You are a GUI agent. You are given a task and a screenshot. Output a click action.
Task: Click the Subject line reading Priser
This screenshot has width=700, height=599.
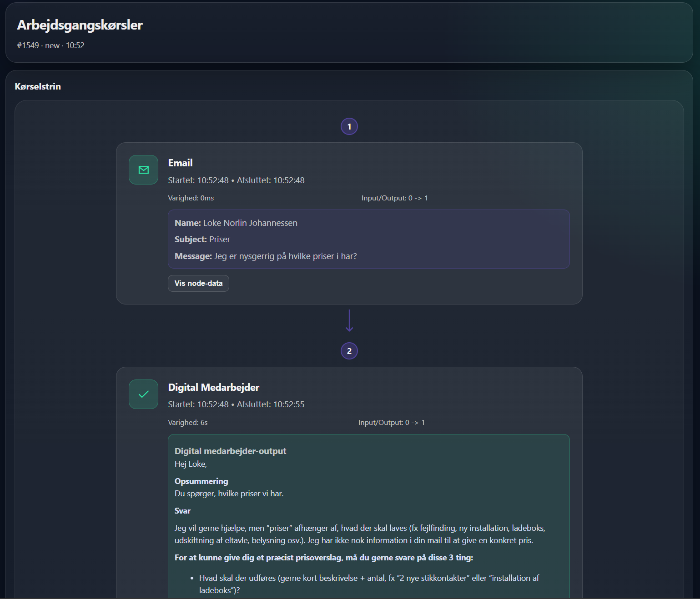202,240
